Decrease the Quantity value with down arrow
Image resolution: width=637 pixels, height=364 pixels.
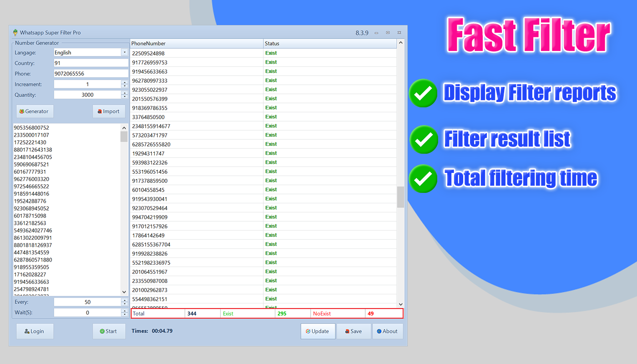click(x=125, y=96)
